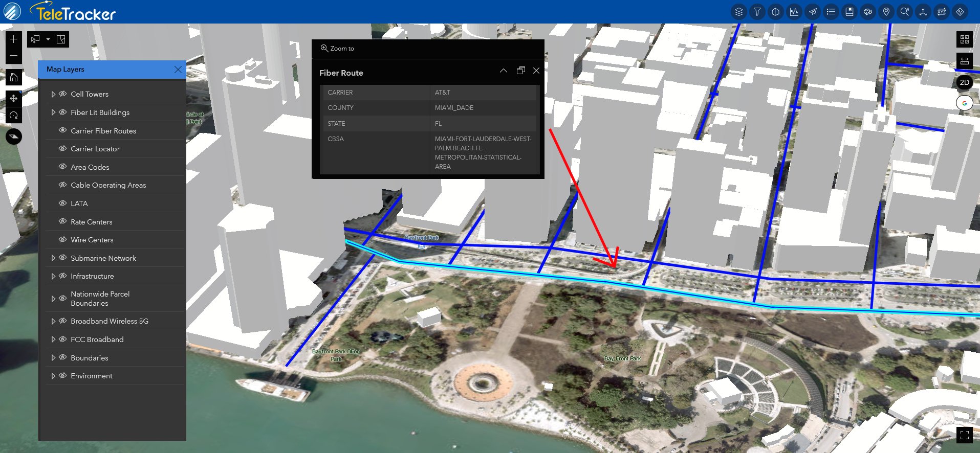
Task: Return to the home map extent
Action: [x=14, y=77]
